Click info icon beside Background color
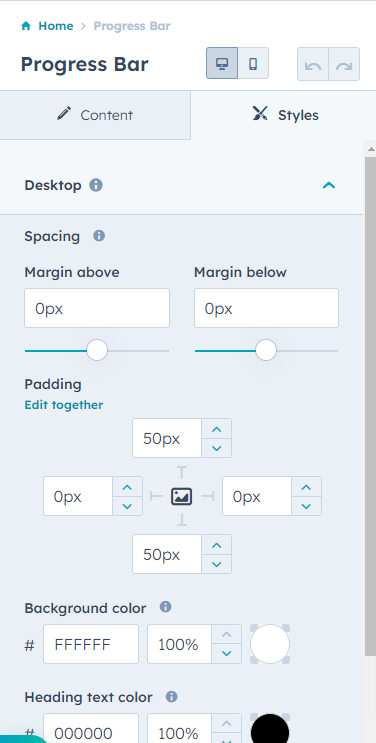 (165, 607)
